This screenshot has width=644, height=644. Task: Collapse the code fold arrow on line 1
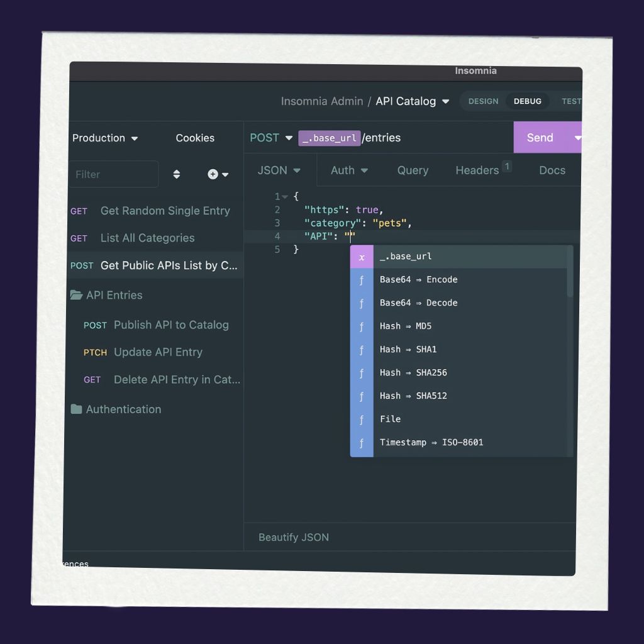point(285,197)
